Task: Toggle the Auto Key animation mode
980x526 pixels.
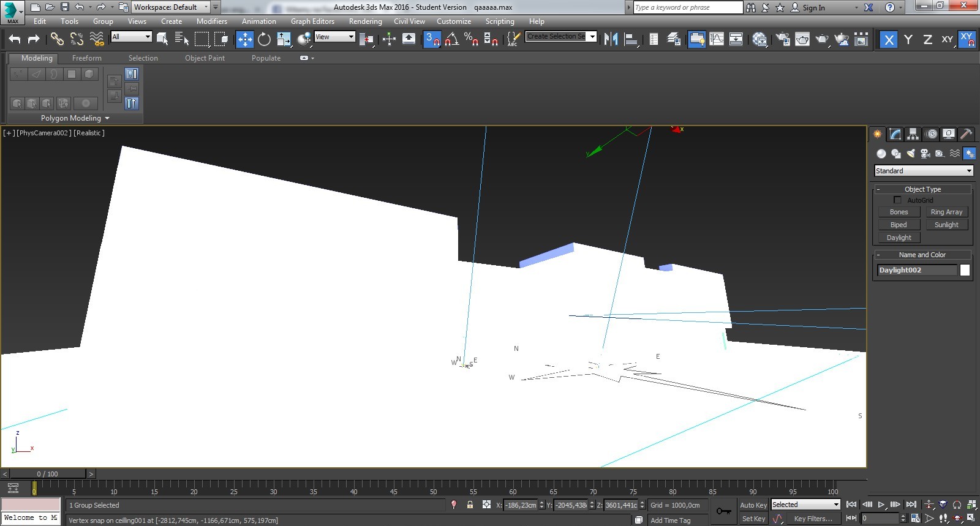Action: pyautogui.click(x=753, y=505)
